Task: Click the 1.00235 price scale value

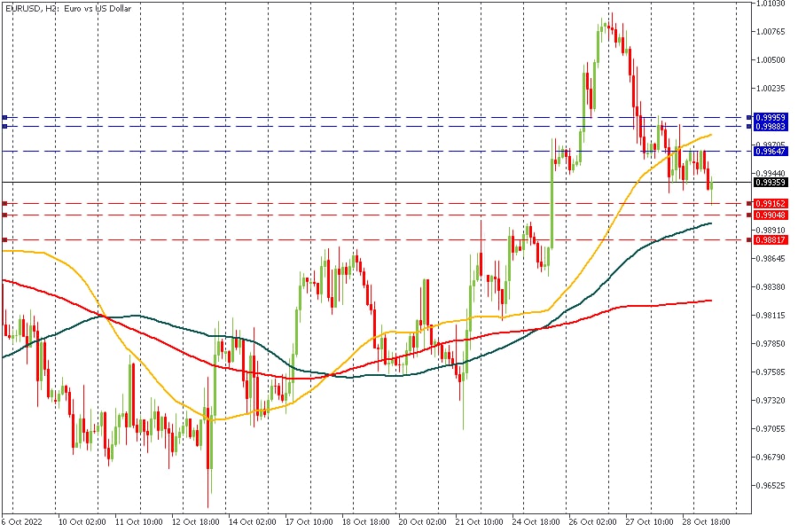Action: 771,89
